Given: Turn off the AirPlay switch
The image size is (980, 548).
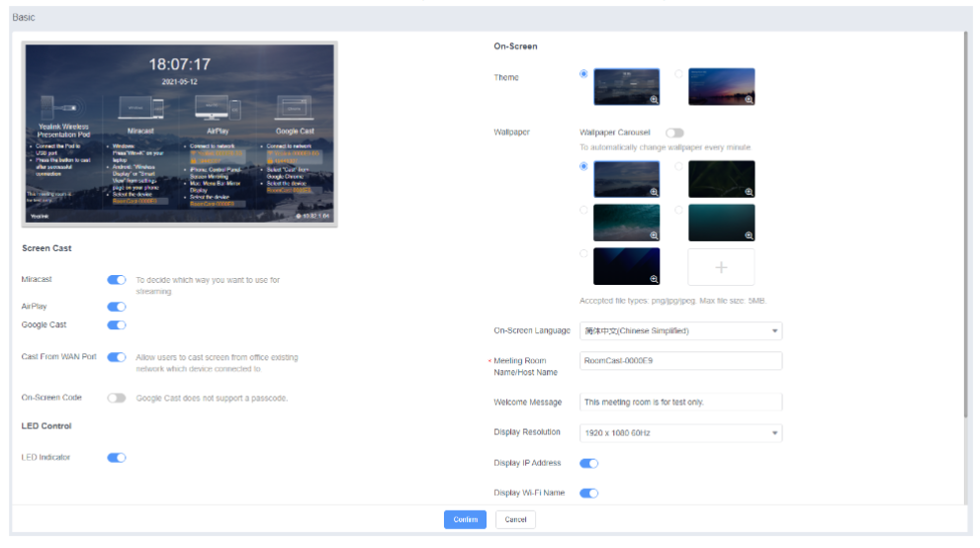Looking at the screenshot, I should (117, 307).
